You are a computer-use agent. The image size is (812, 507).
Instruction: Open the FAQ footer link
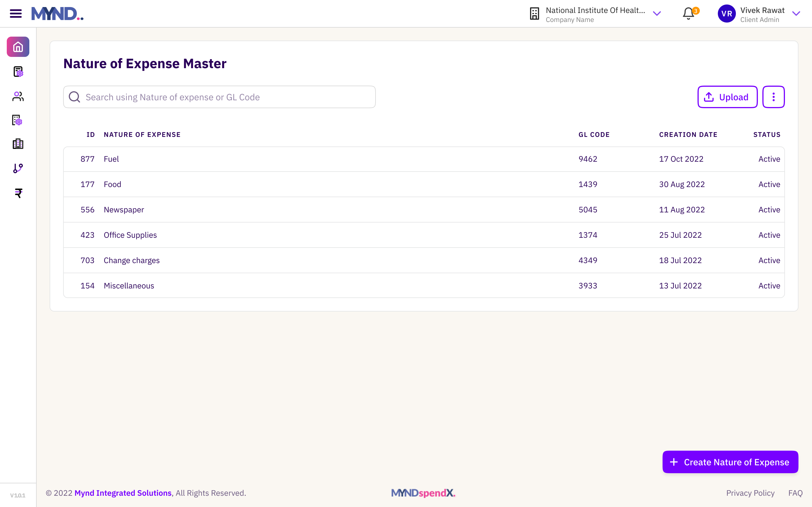(x=795, y=493)
